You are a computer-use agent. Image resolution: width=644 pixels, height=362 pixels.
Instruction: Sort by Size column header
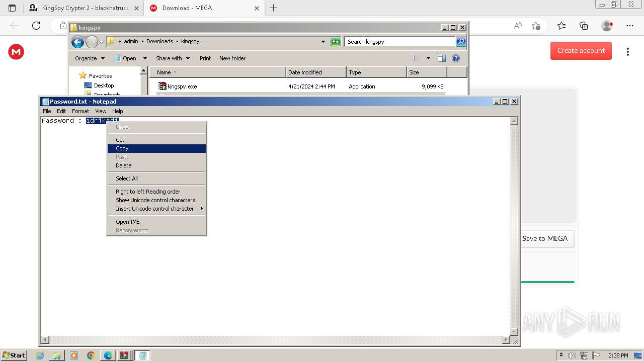(x=427, y=72)
